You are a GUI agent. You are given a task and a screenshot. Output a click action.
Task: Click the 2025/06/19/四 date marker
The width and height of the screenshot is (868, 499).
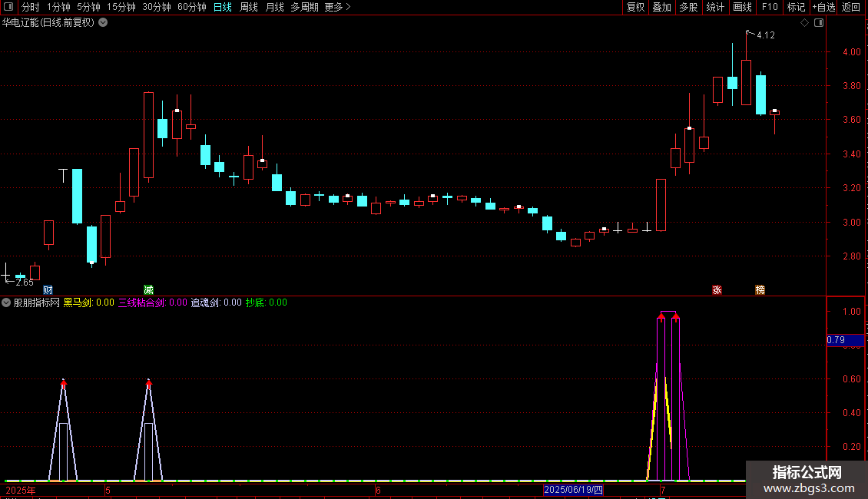pyautogui.click(x=573, y=490)
